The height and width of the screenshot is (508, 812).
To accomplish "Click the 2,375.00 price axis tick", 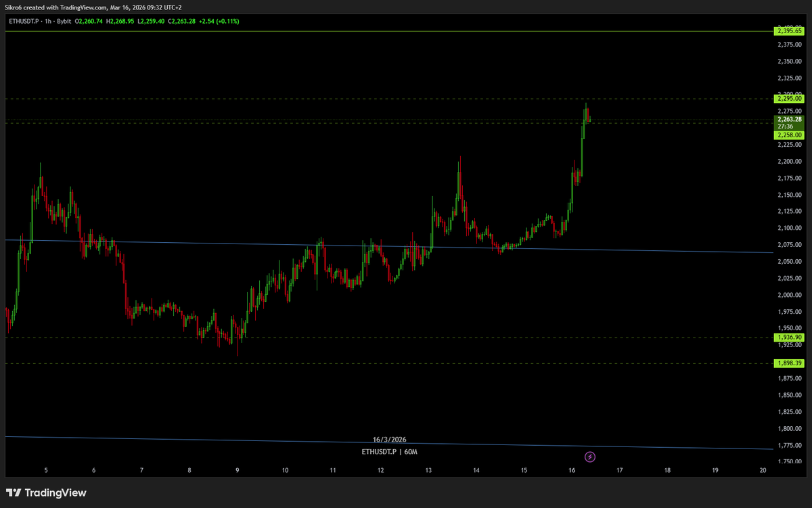I will [x=790, y=45].
